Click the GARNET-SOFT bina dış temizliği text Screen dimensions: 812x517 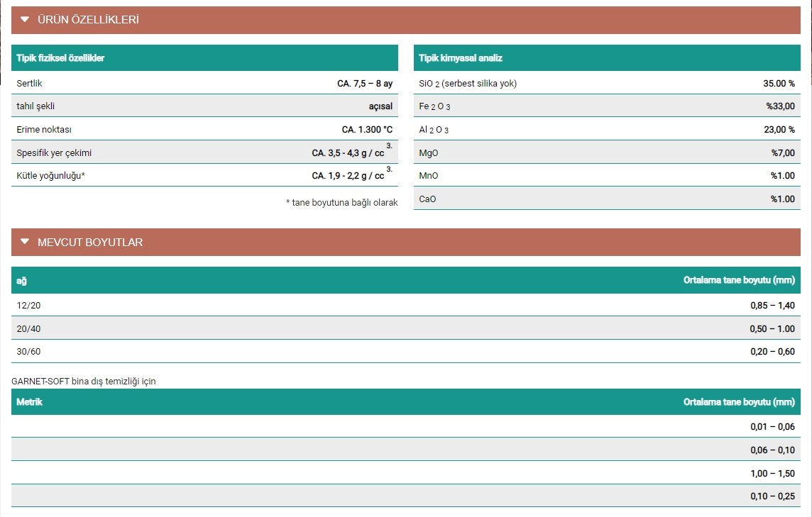84,382
